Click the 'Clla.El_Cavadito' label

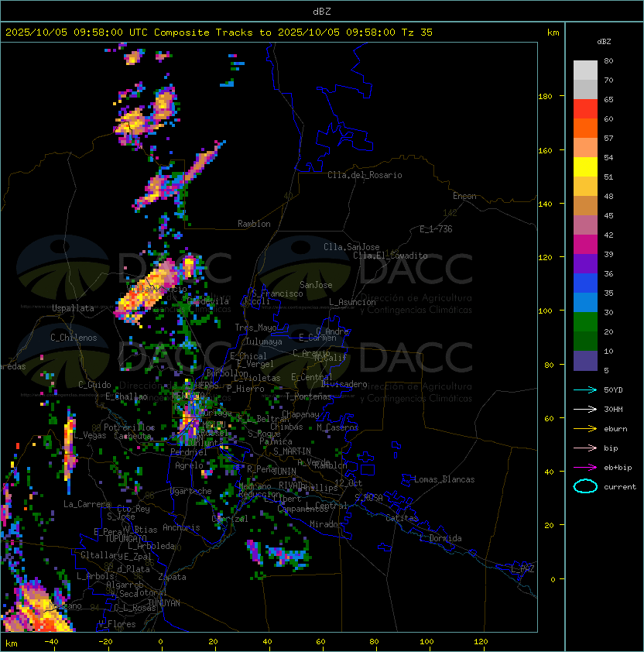[390, 256]
